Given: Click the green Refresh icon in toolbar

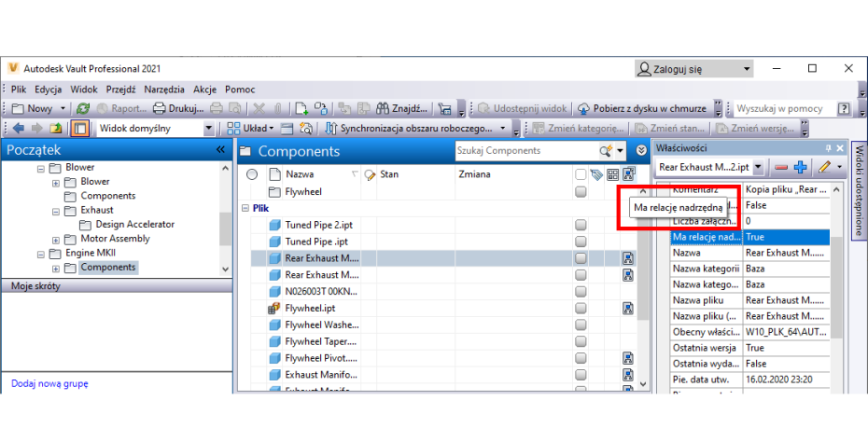Looking at the screenshot, I should [x=83, y=108].
